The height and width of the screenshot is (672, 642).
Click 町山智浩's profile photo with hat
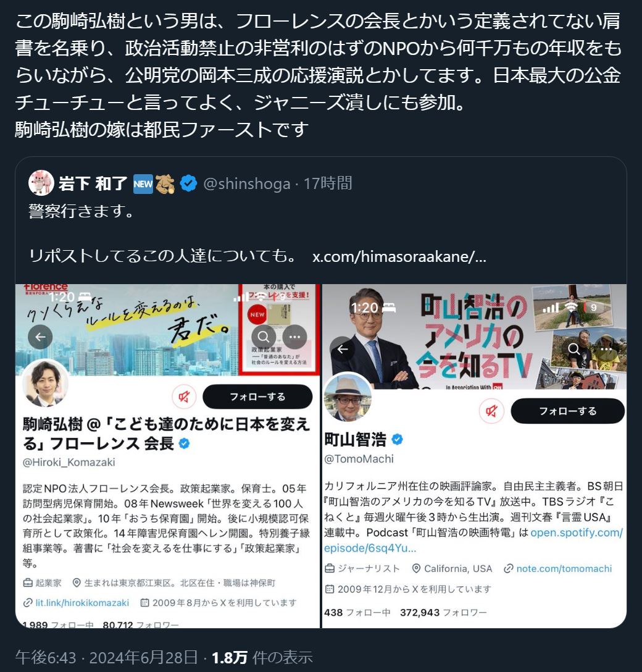tap(348, 397)
